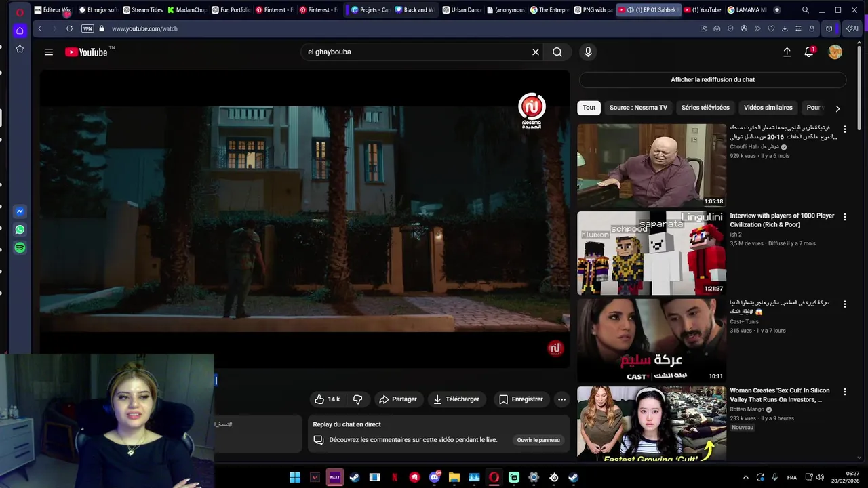
Task: Select Séries télévisées chip
Action: click(705, 108)
